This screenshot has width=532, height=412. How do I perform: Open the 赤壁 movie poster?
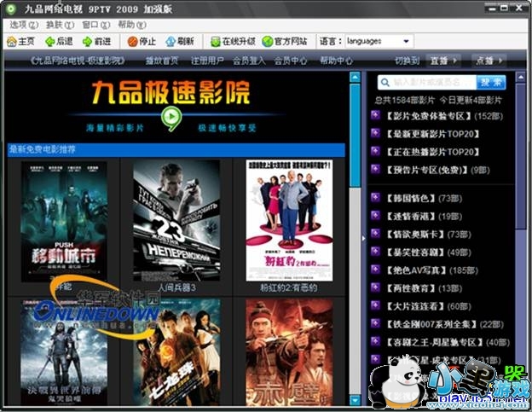pos(289,352)
